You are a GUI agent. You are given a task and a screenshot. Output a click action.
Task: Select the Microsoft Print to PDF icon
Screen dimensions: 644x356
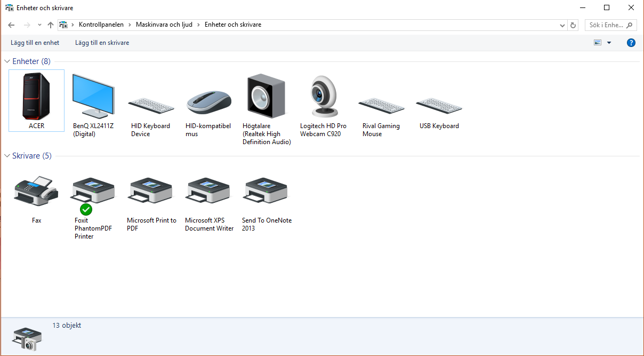151,191
